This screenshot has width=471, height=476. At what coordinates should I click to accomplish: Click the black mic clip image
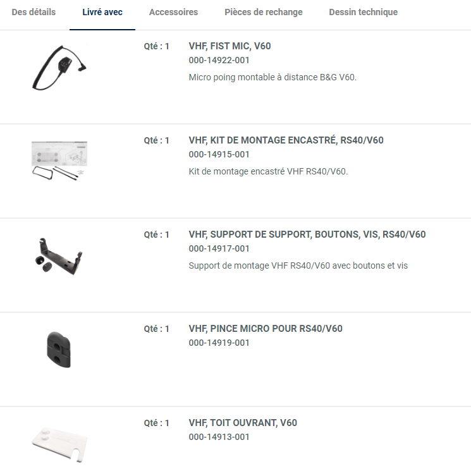59,348
